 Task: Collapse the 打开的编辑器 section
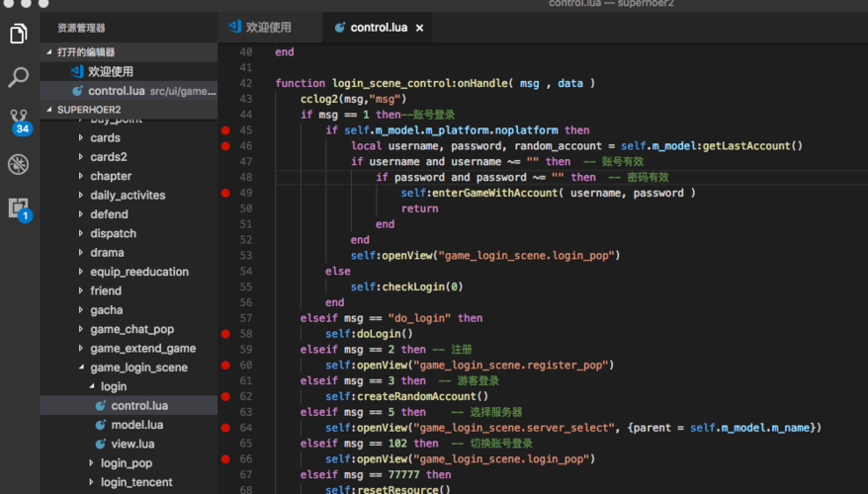pos(129,52)
